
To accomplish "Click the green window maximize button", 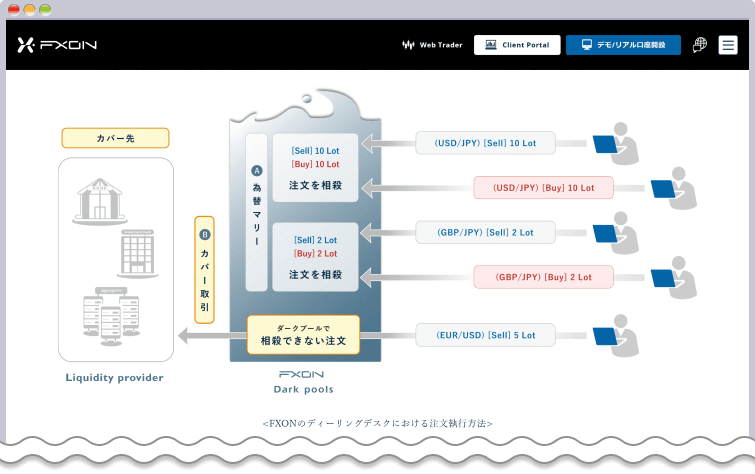I will tap(45, 9).
